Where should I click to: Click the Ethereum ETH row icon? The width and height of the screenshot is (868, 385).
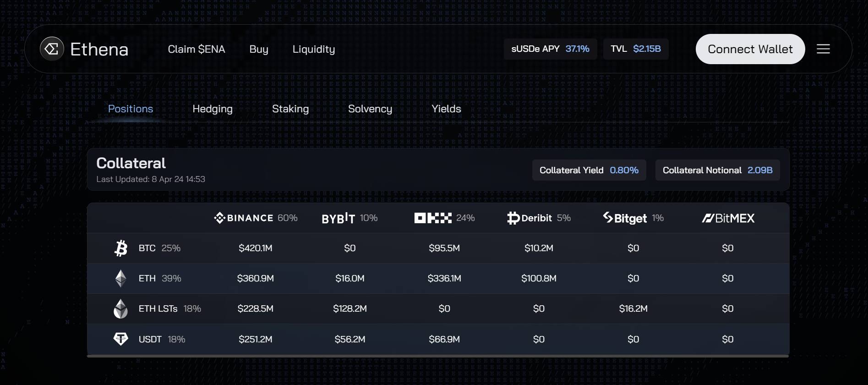[121, 278]
